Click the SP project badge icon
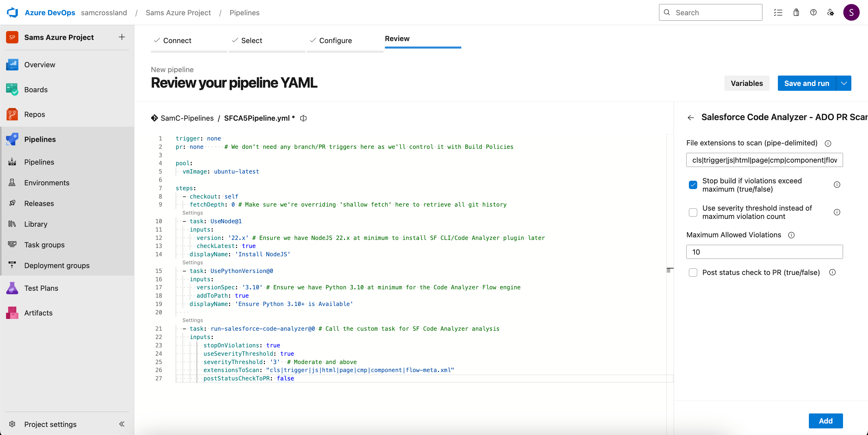The width and height of the screenshot is (868, 435). coord(12,37)
